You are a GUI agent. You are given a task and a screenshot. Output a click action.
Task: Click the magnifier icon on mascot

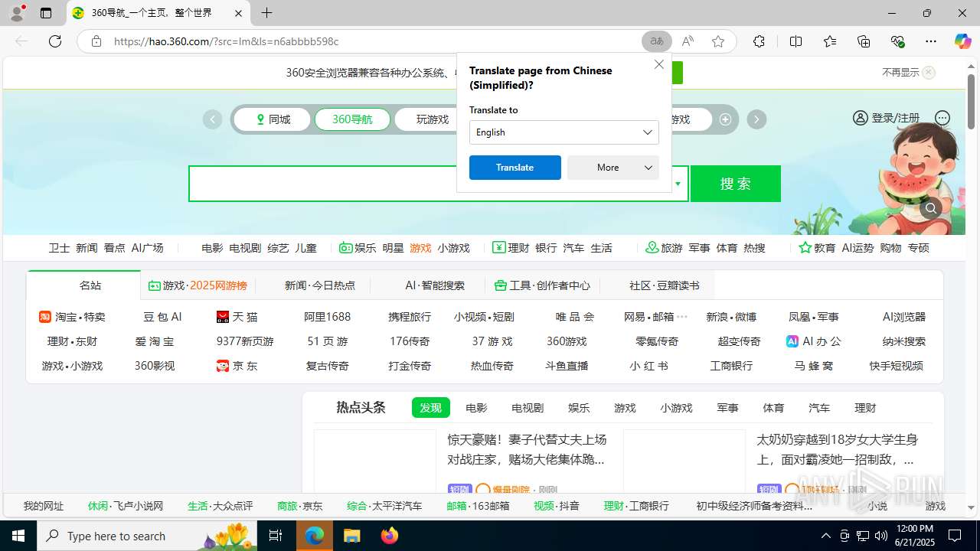tap(931, 208)
